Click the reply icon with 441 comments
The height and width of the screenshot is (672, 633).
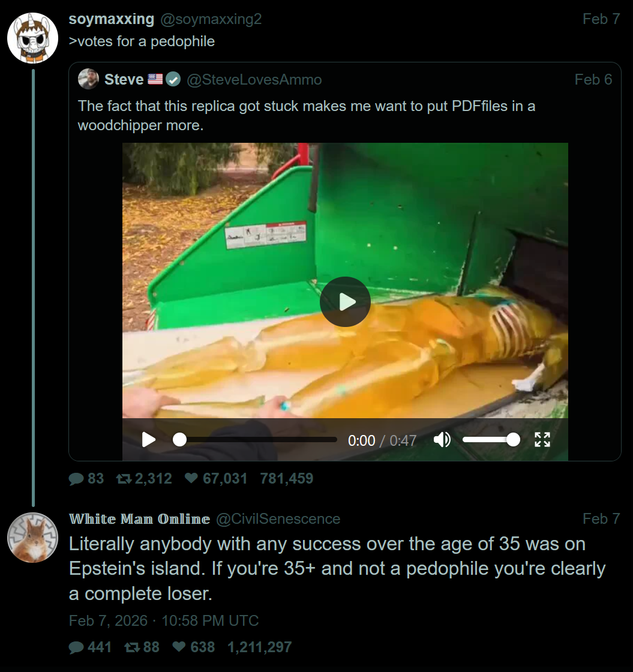click(76, 647)
